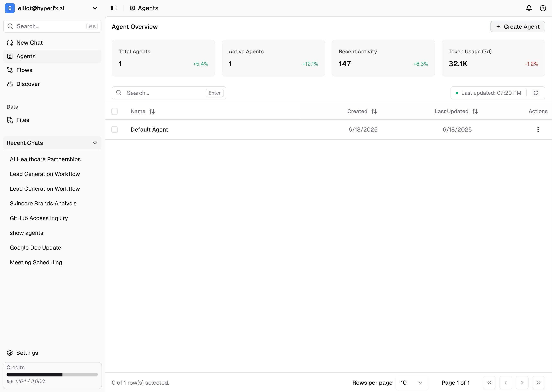Click the Credits usage progress bar
552x392 pixels.
[52, 375]
